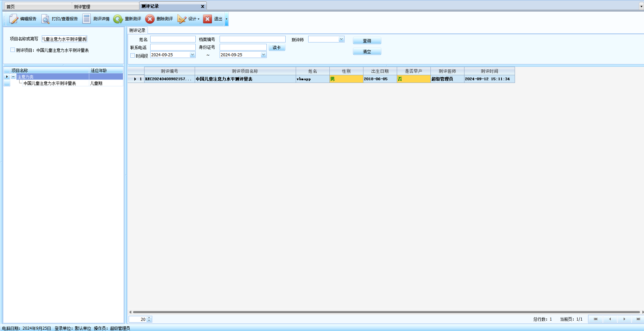644x331 pixels.
Task: Open the 设计 design tool
Action: 182,19
